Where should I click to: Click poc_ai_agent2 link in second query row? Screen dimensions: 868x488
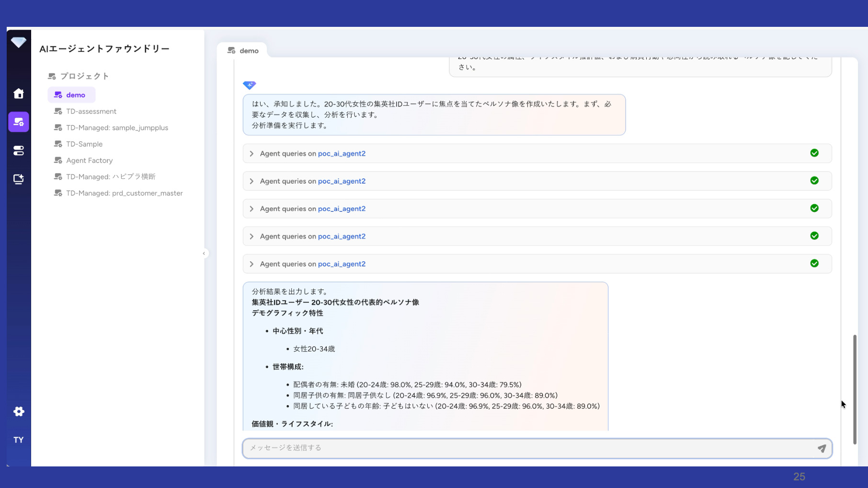tap(342, 181)
